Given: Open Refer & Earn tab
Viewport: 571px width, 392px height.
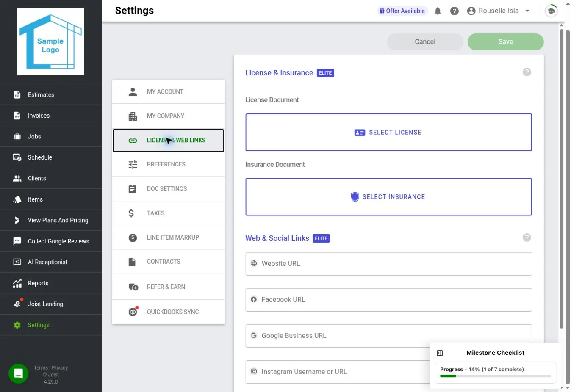Looking at the screenshot, I should (168, 287).
